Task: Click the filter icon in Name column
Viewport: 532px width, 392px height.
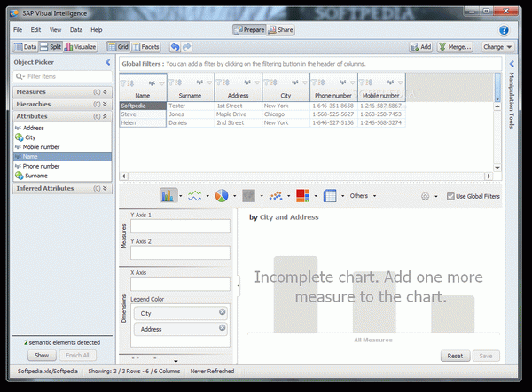Action: [x=123, y=82]
